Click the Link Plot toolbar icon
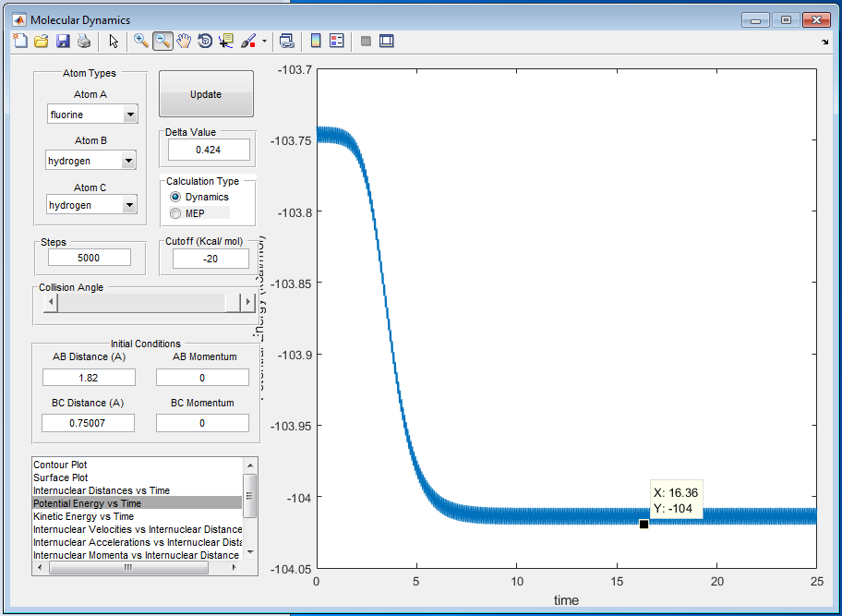This screenshot has height=616, width=842. click(287, 41)
